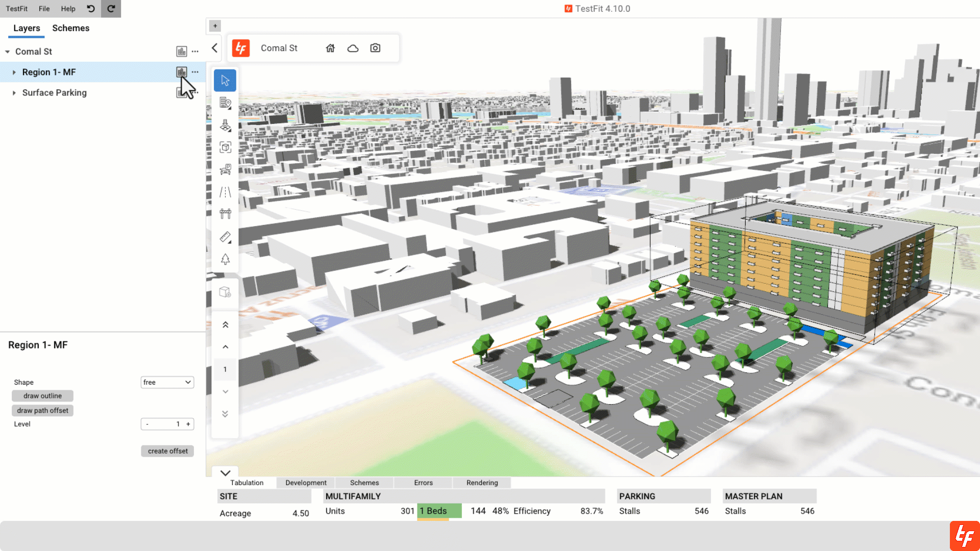Click the screenshot capture icon in header

[x=376, y=48]
